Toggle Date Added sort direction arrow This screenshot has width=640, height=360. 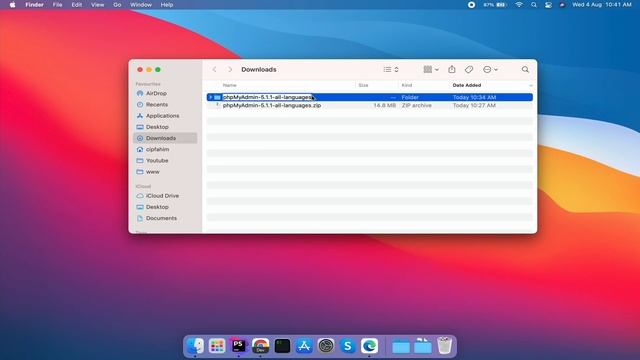[531, 85]
